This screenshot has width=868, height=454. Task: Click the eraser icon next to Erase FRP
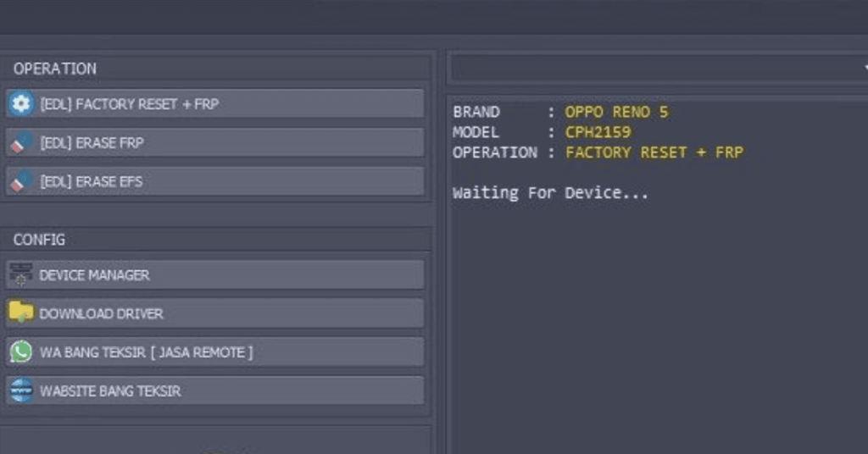(x=21, y=142)
